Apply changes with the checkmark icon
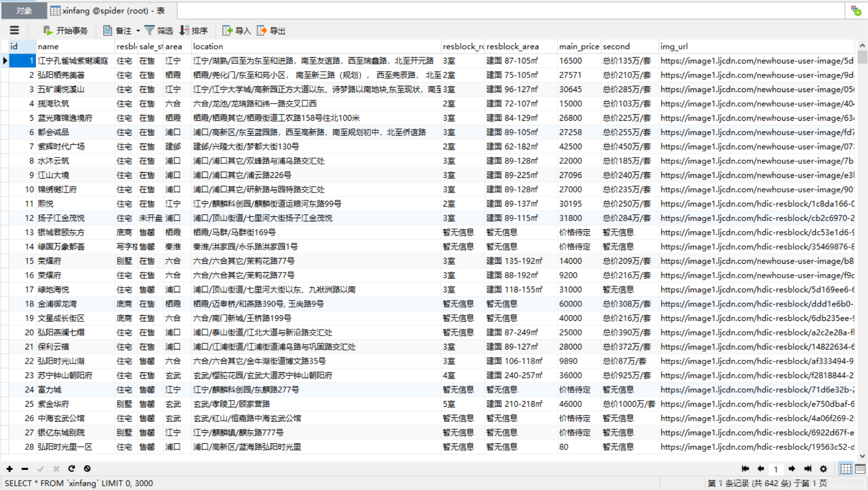Viewport: 868px width, 490px height. (x=41, y=469)
